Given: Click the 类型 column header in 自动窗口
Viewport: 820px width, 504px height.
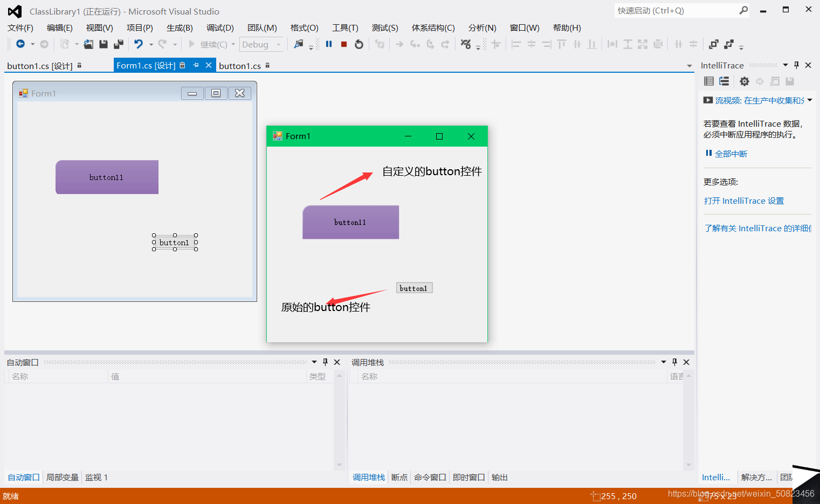Looking at the screenshot, I should pyautogui.click(x=320, y=377).
